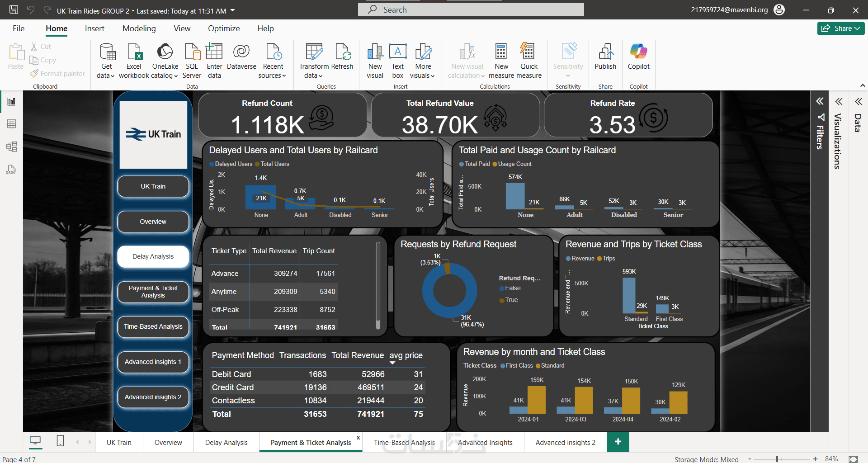Switch to Model view in left sidebar
The image size is (868, 463).
[x=11, y=146]
